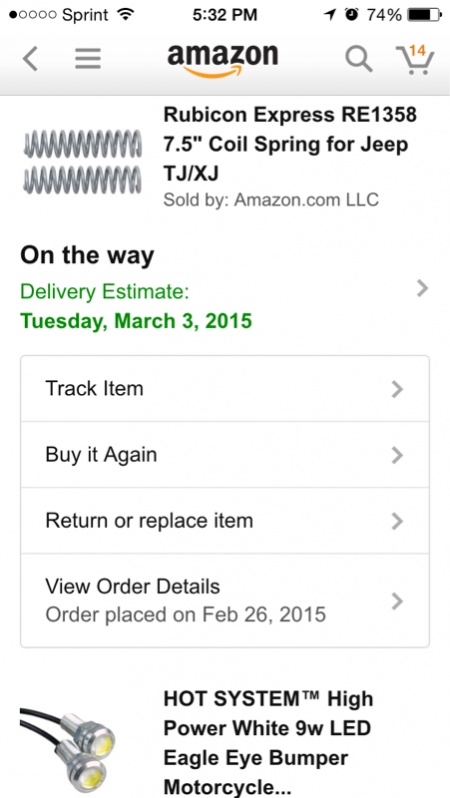Tap the location arrow status icon
This screenshot has width=450, height=798.
click(x=330, y=15)
